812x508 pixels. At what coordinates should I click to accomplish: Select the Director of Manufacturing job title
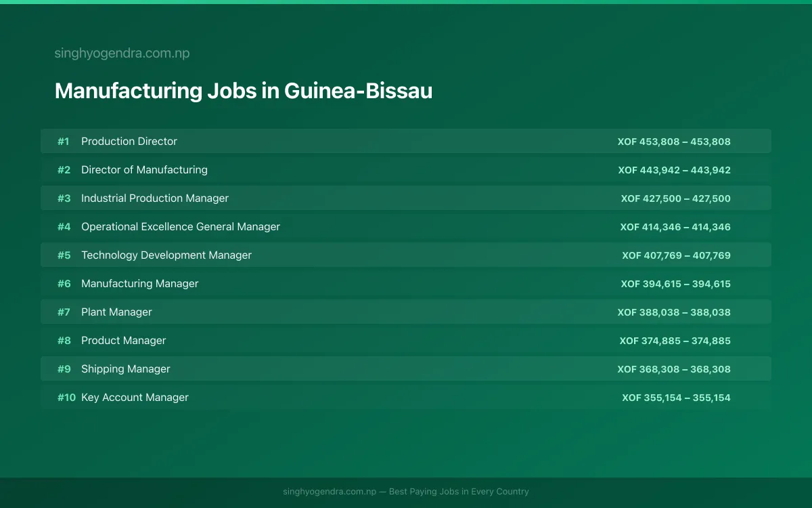[144, 169]
